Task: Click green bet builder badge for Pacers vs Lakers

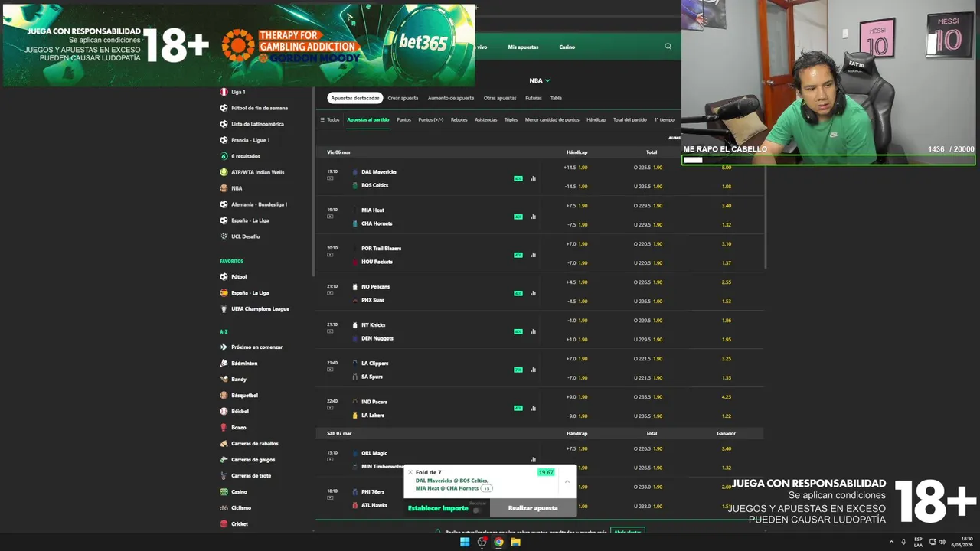Action: tap(518, 408)
